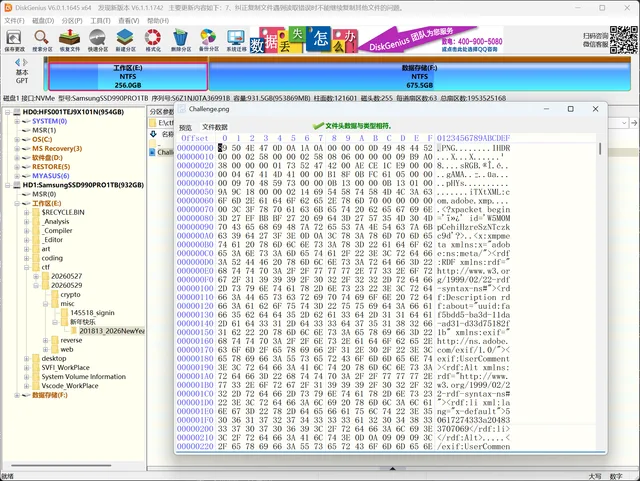The width and height of the screenshot is (640, 481).
Task: Click the Save Changes (保存更改) toolbar icon
Action: (x=14, y=38)
